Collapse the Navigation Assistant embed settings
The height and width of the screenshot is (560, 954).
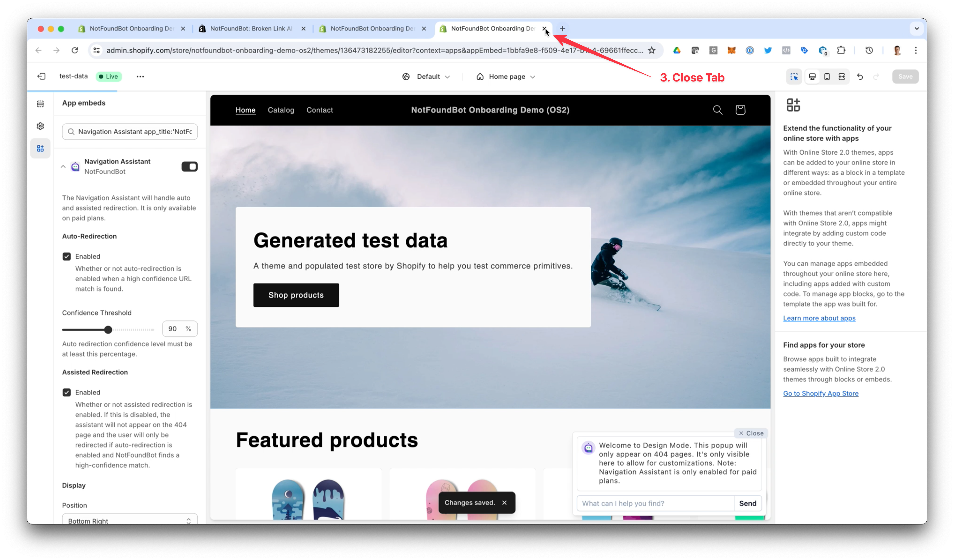[x=63, y=167]
